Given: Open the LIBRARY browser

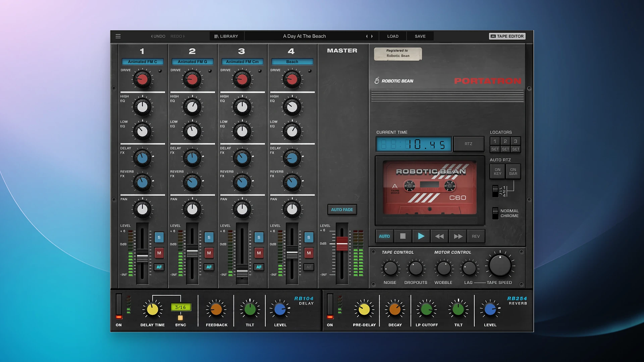Looking at the screenshot, I should tap(226, 36).
